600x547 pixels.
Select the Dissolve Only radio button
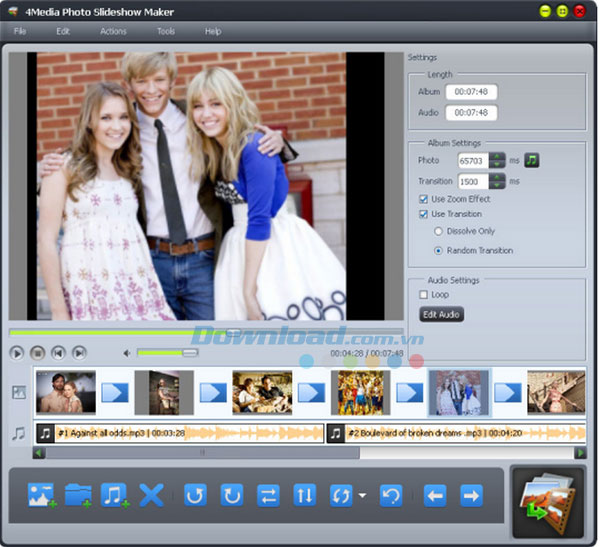[x=438, y=231]
